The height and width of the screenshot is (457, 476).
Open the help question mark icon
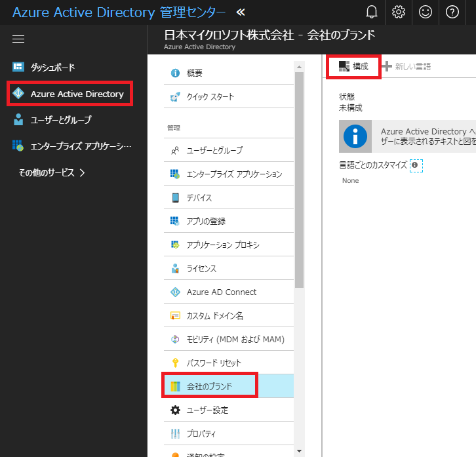click(x=452, y=12)
